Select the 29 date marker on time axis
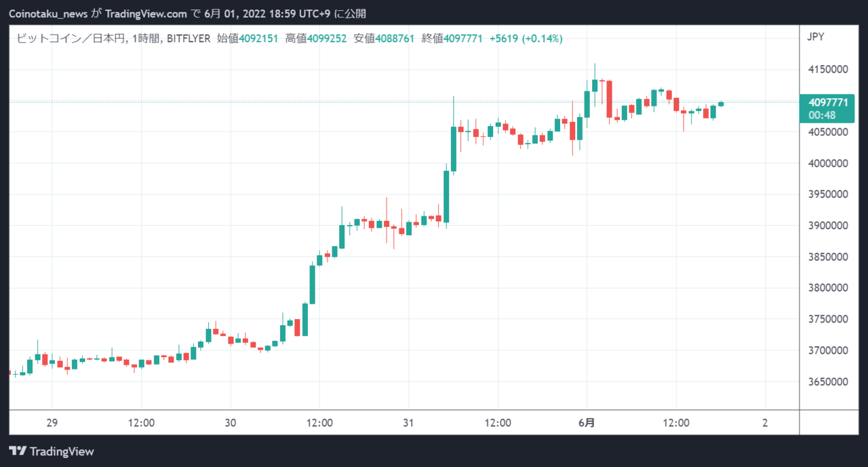 (x=52, y=422)
